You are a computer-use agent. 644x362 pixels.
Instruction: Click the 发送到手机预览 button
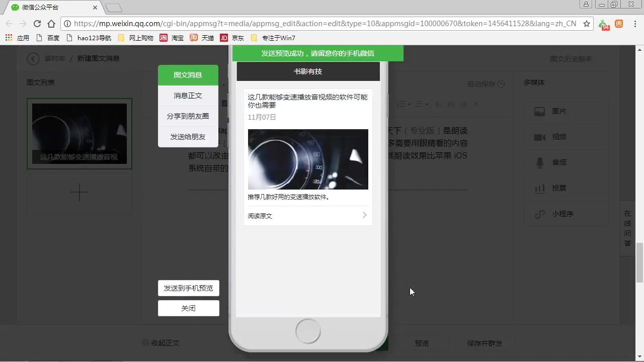[x=189, y=288]
